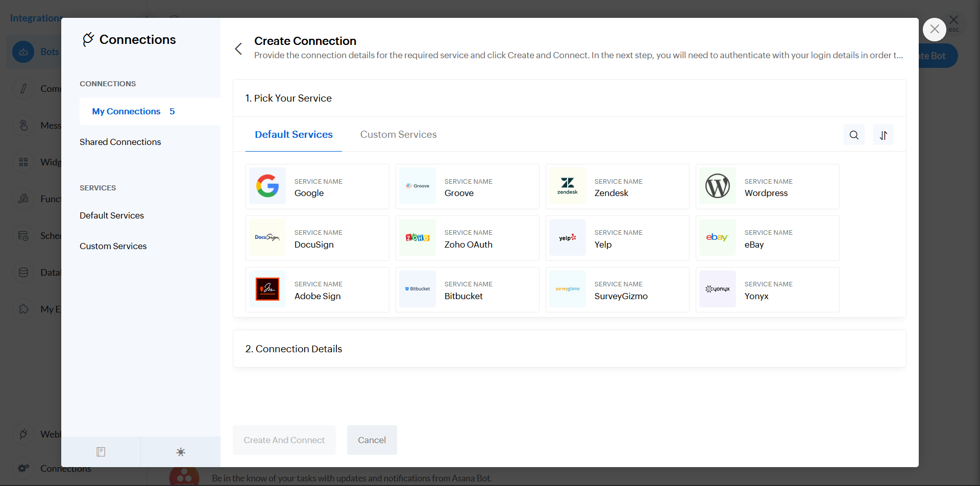Image resolution: width=980 pixels, height=486 pixels.
Task: Choose the Zendesk service card
Action: pyautogui.click(x=617, y=187)
